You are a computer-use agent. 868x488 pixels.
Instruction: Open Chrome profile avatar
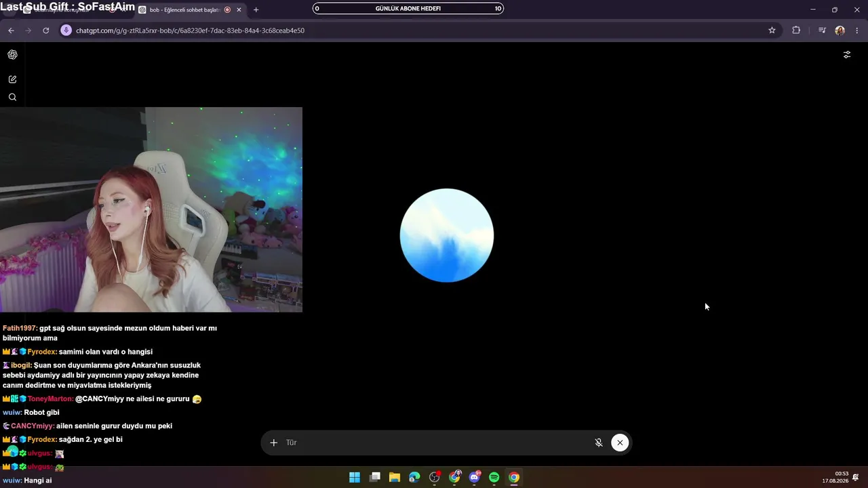click(840, 30)
